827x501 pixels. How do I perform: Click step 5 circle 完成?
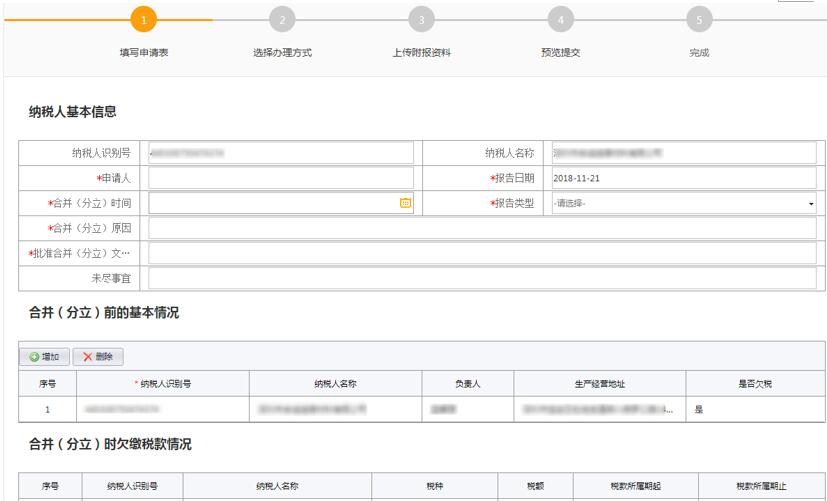coord(699,20)
